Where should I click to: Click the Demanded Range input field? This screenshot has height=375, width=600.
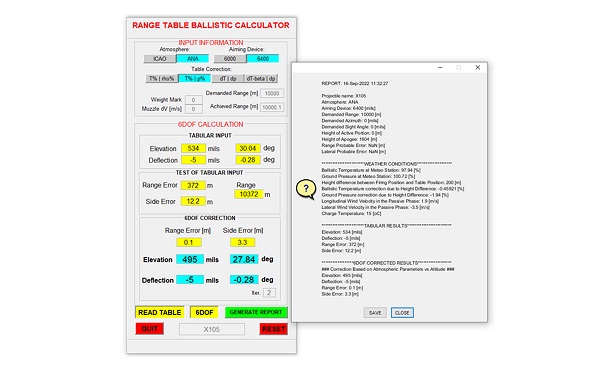point(272,93)
